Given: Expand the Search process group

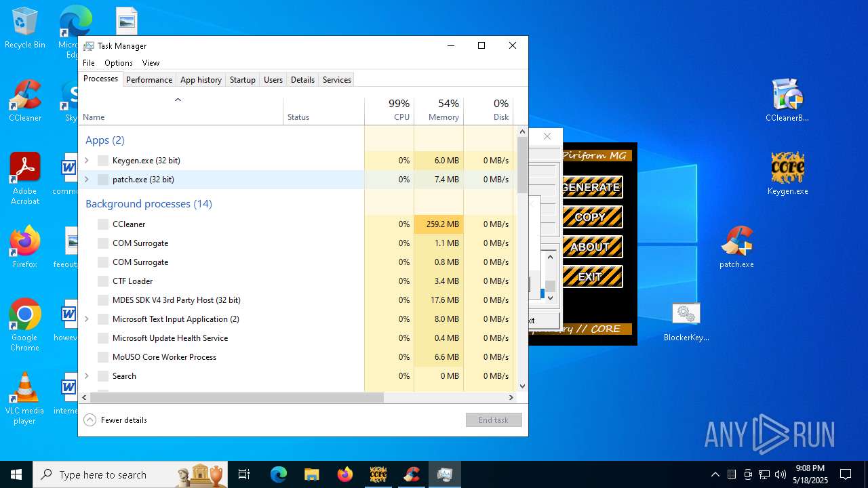Looking at the screenshot, I should [86, 376].
